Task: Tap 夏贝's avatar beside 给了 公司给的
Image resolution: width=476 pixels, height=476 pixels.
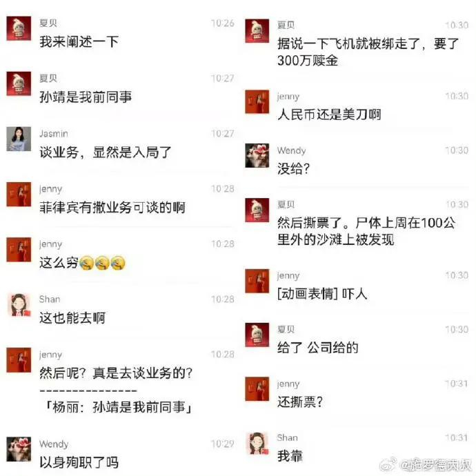Action: [257, 335]
